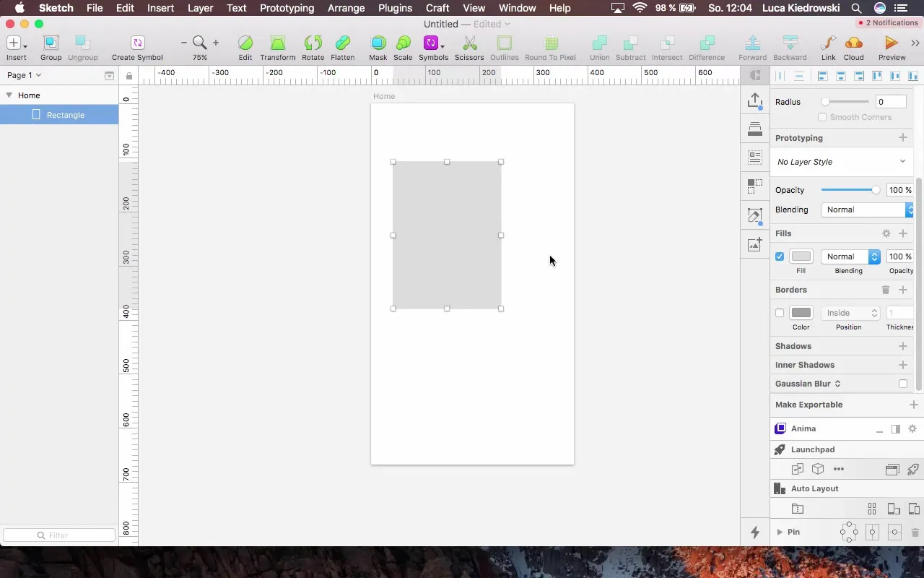The height and width of the screenshot is (578, 924).
Task: Click the Craft sync upload icon
Action: pos(755,101)
